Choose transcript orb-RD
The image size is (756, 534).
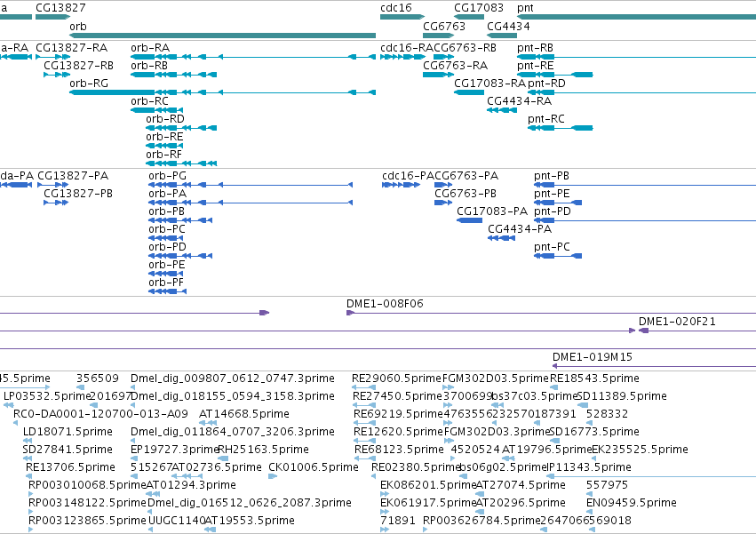[x=165, y=119]
